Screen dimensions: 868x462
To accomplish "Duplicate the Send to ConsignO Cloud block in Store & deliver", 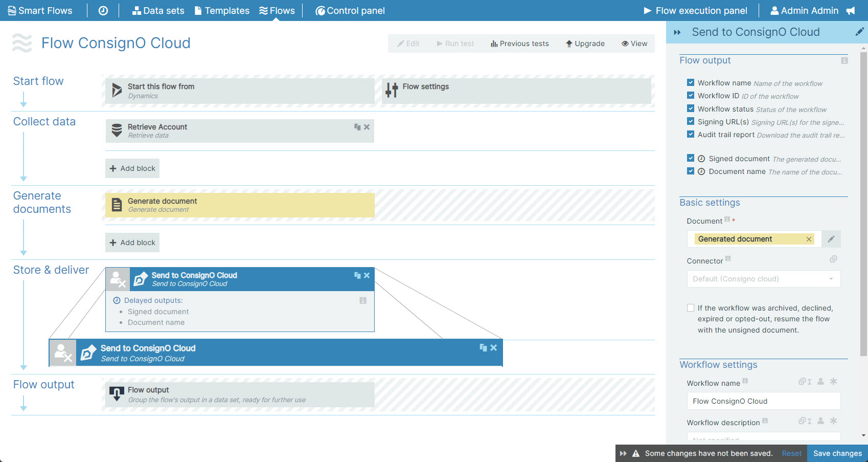I will (357, 275).
